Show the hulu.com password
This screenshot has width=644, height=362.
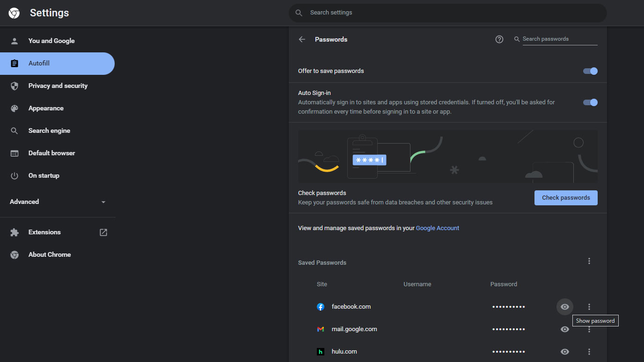pos(565,352)
